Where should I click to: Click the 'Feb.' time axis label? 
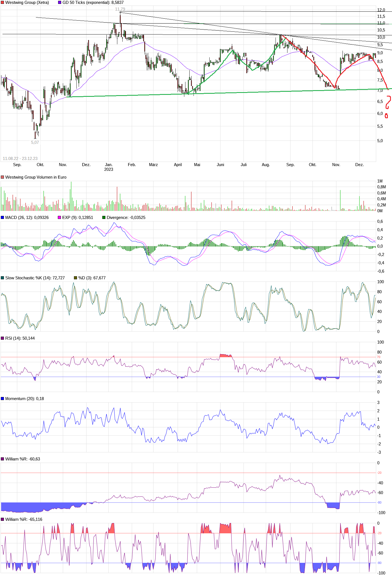coord(132,165)
